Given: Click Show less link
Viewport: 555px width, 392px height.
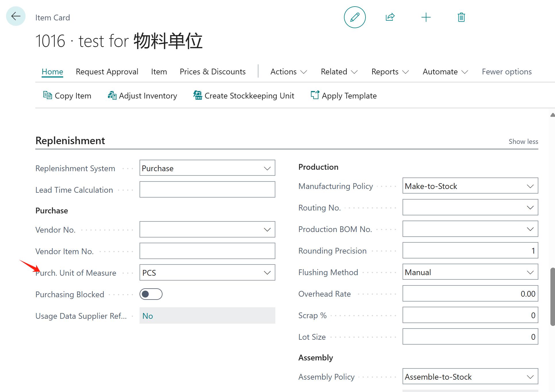Looking at the screenshot, I should coord(523,142).
